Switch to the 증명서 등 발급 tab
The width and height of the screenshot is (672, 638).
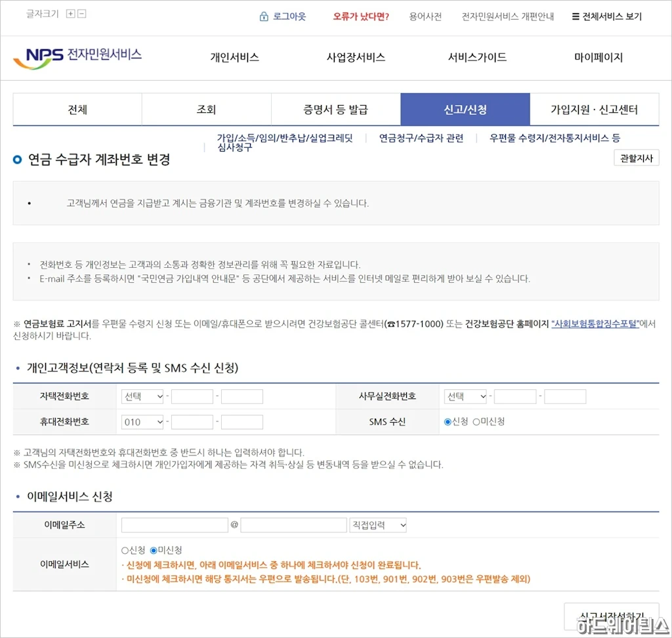pyautogui.click(x=336, y=110)
